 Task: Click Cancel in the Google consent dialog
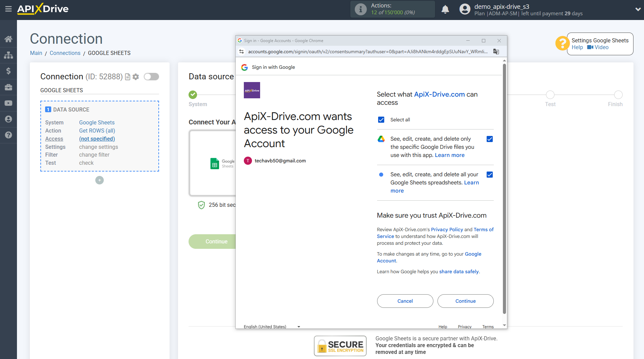(x=405, y=301)
